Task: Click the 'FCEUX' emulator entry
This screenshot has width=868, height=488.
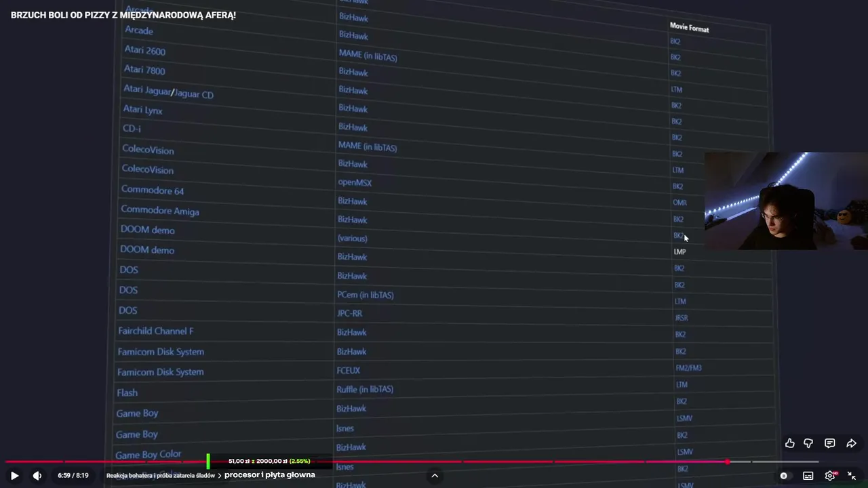Action: pos(349,370)
